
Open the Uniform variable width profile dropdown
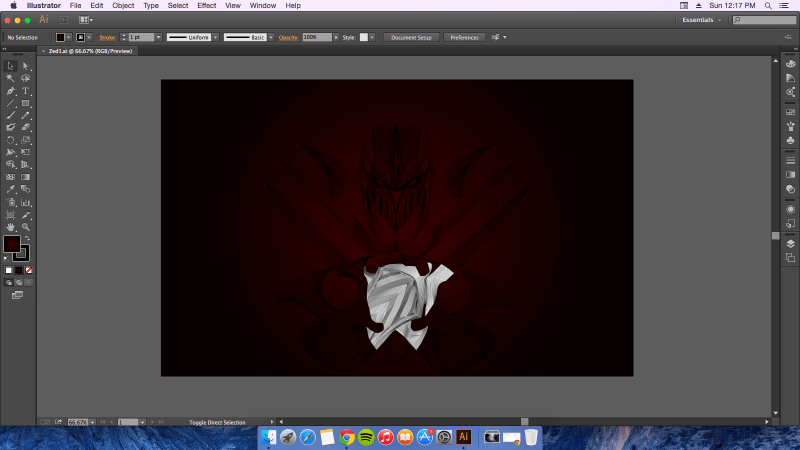216,37
